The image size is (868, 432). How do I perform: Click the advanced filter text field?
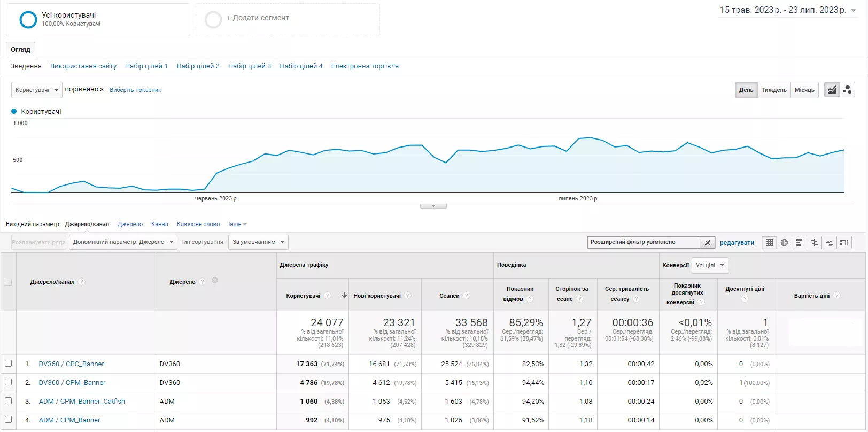pyautogui.click(x=644, y=242)
